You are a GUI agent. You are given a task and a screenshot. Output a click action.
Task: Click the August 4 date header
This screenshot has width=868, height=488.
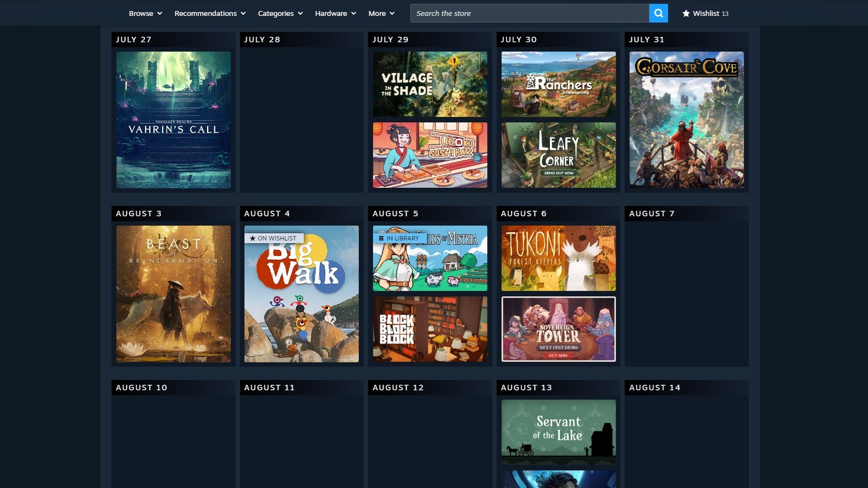click(x=302, y=214)
